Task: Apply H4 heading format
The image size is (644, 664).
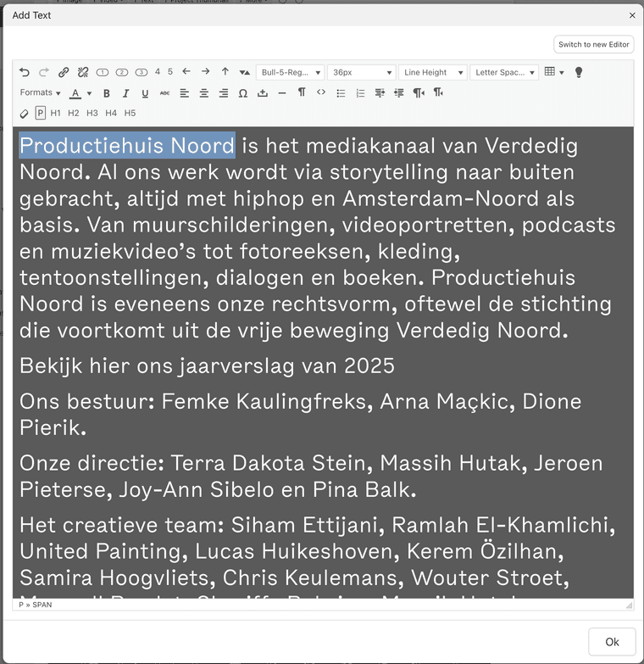Action: [111, 113]
